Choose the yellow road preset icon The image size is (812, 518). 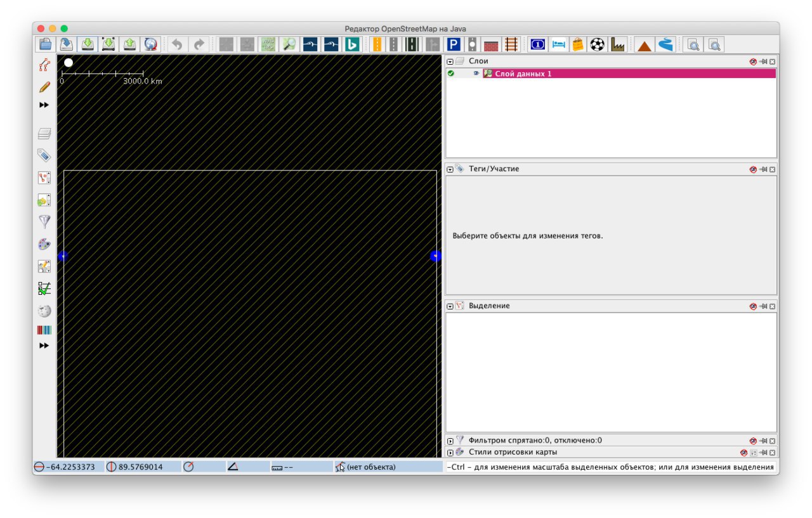point(377,44)
